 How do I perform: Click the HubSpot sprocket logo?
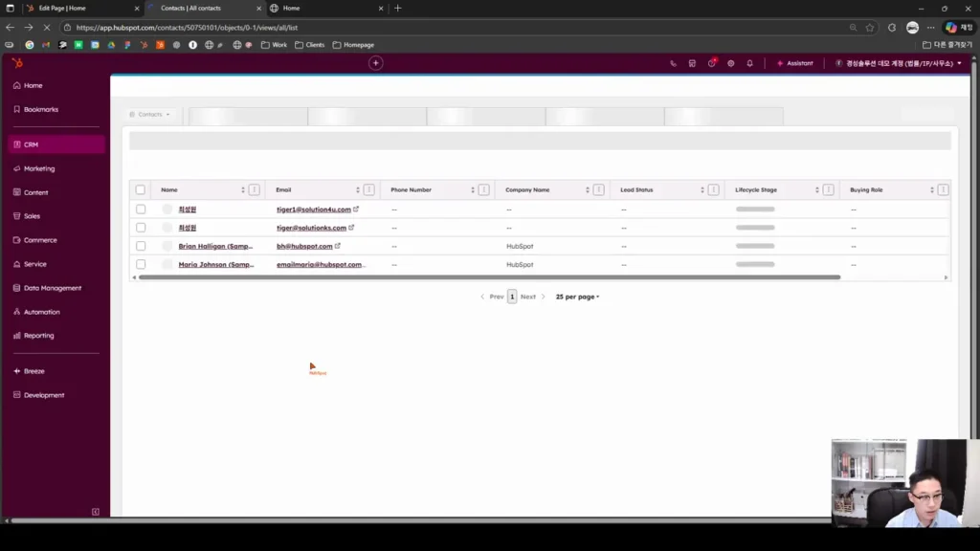pyautogui.click(x=17, y=63)
